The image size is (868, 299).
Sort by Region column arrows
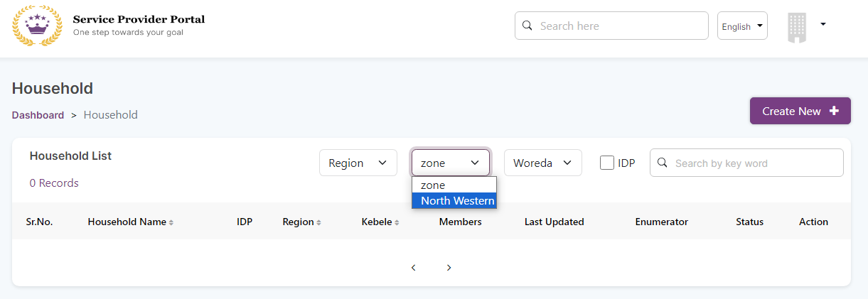(318, 222)
